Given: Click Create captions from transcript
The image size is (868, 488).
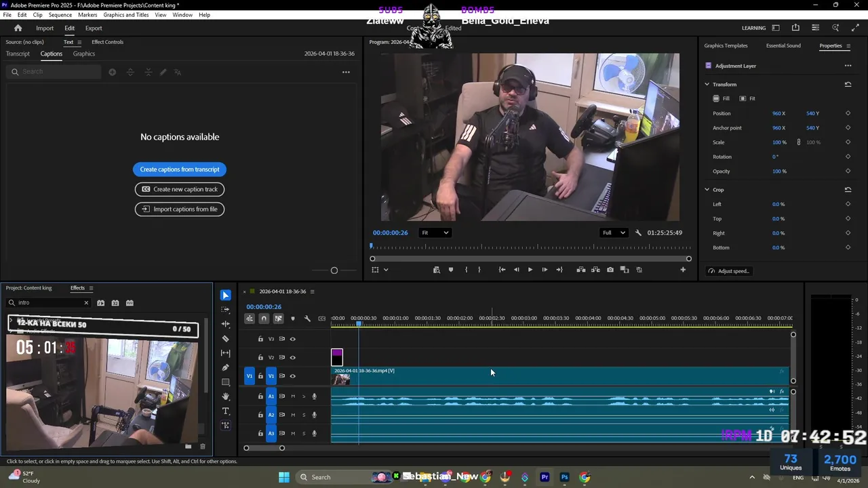Looking at the screenshot, I should coord(180,169).
